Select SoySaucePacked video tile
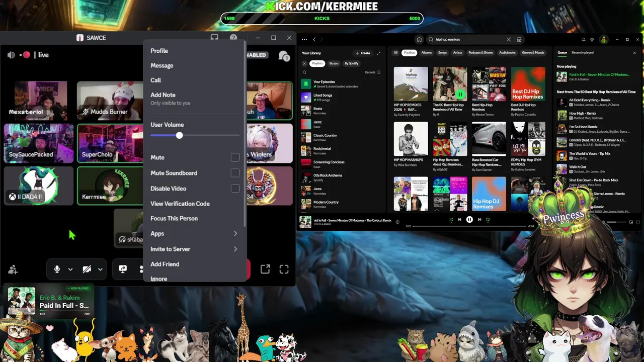This screenshot has width=644, height=362. pos(38,143)
